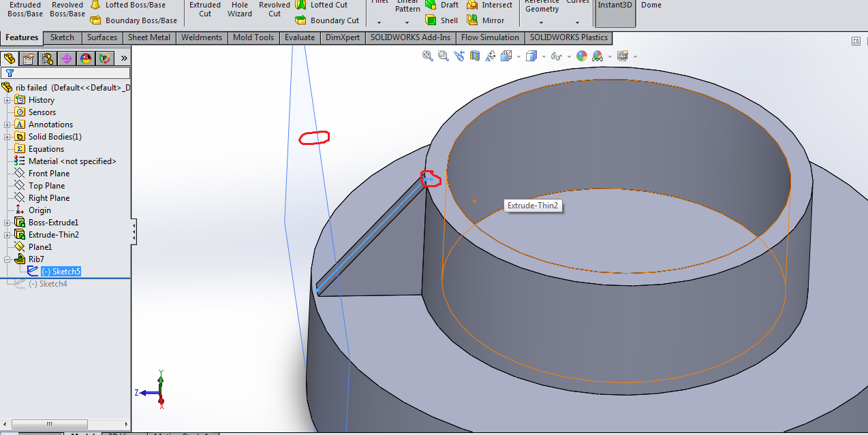Open the Linear Pattern dropdown arrow
Viewport: 868px width, 435px height.
[407, 22]
